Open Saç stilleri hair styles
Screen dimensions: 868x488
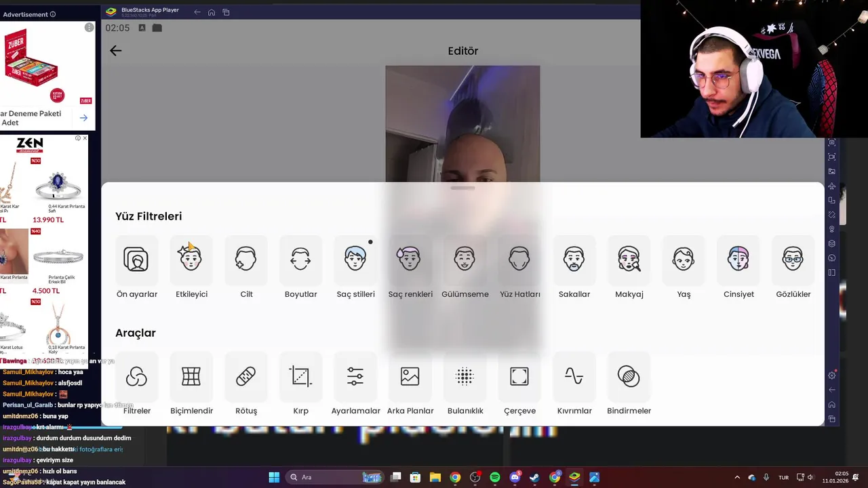click(x=355, y=268)
